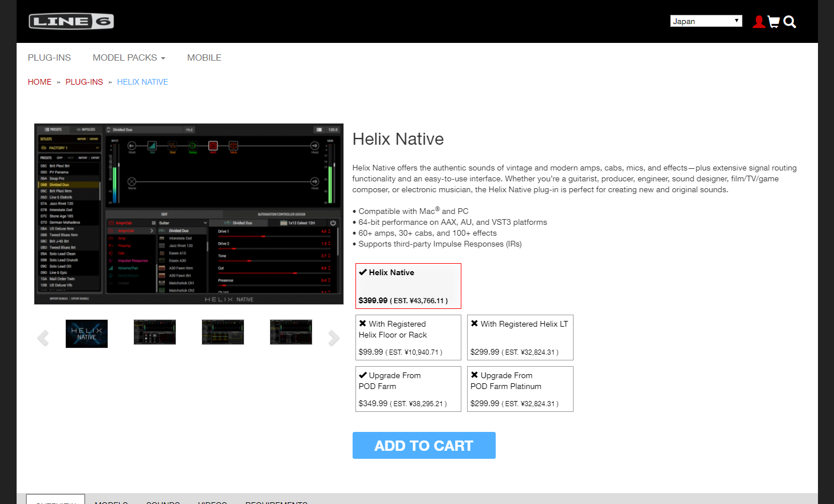This screenshot has height=504, width=834.
Task: Open the PLUG-INS navigation item
Action: click(x=49, y=58)
